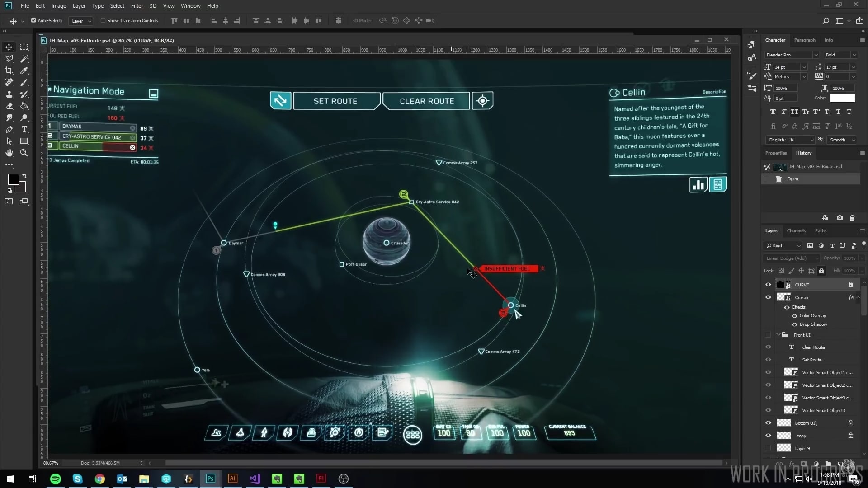Click the character text Color swatch
The image size is (868, 488).
click(842, 98)
